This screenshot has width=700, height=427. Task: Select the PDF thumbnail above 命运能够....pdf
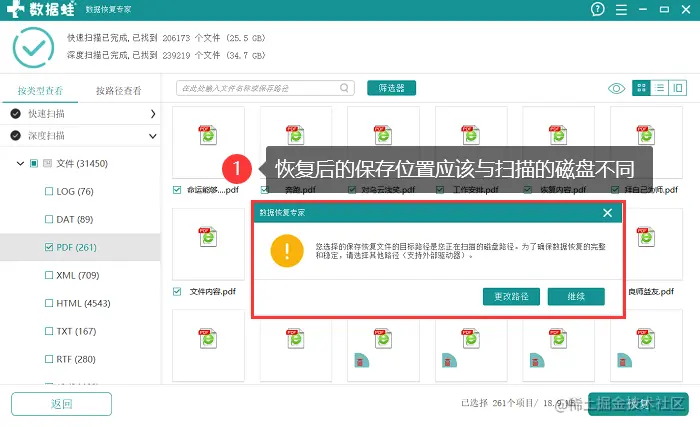(208, 135)
